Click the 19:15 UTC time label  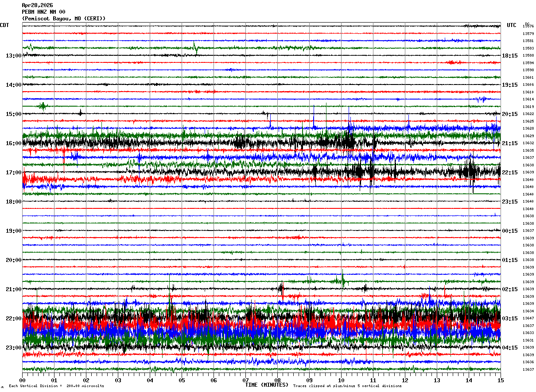click(x=510, y=85)
